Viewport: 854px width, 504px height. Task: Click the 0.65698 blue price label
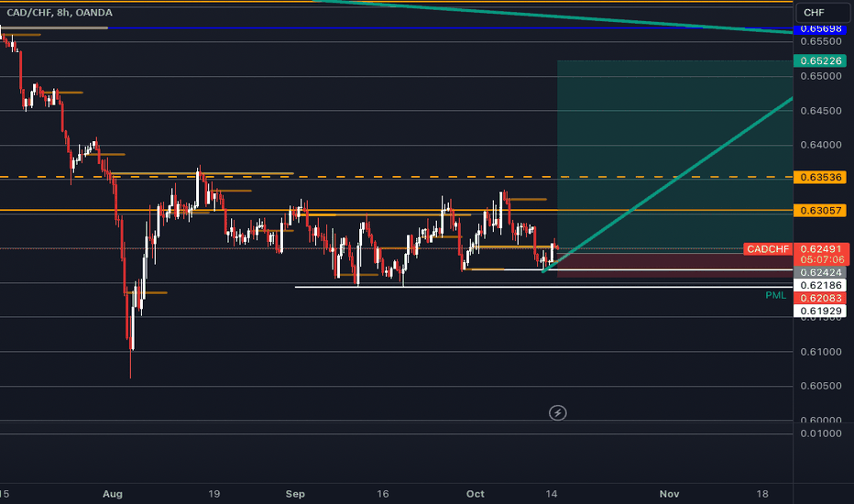[820, 29]
